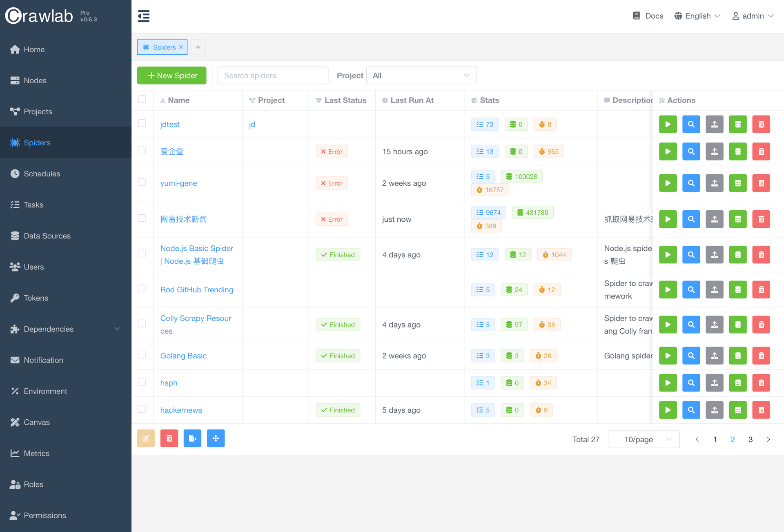Delete the hackernews spider

coord(761,410)
